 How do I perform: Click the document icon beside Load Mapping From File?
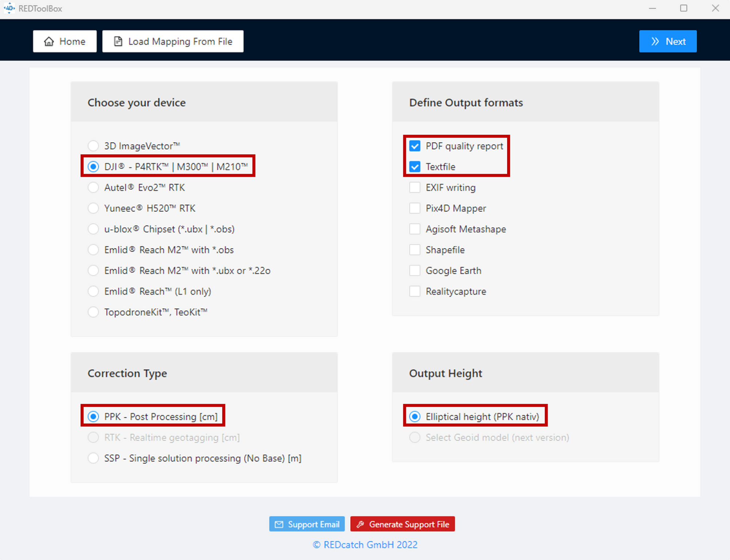[x=118, y=41]
